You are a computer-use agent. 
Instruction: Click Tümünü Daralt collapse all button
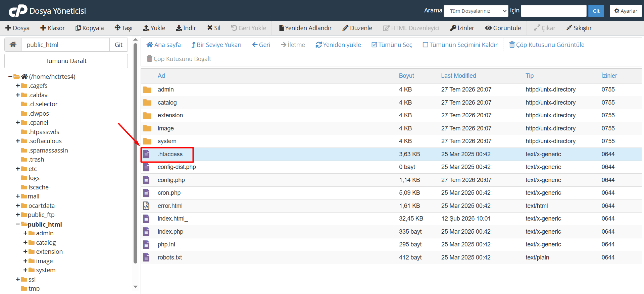[x=66, y=61]
